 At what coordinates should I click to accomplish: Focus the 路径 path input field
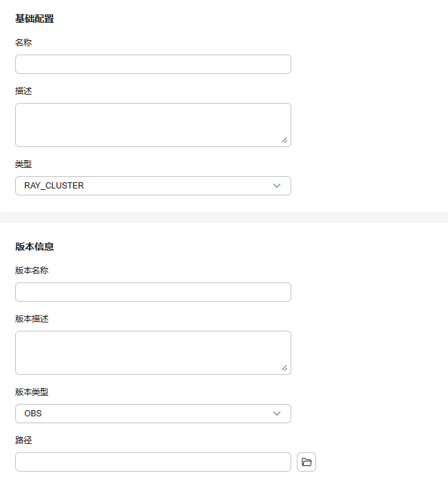pos(153,462)
